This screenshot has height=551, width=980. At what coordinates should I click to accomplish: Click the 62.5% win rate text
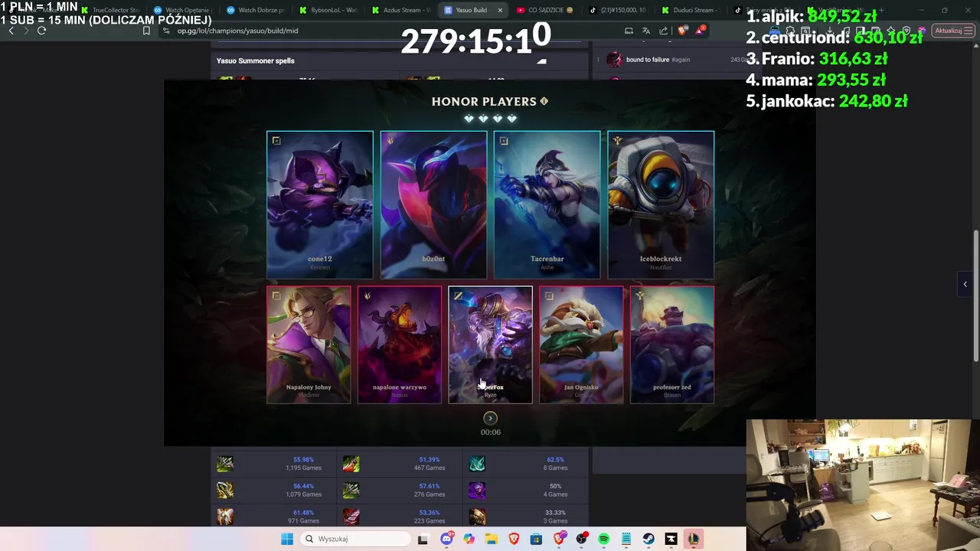point(555,459)
